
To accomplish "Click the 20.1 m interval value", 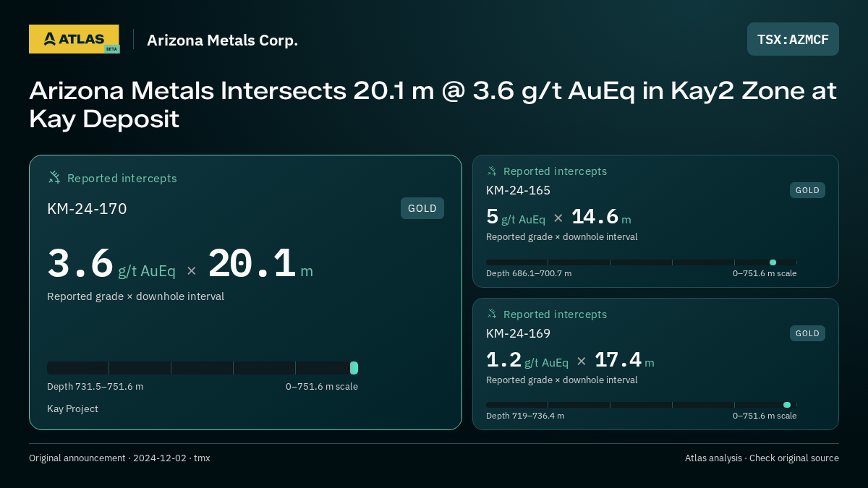I will [260, 264].
